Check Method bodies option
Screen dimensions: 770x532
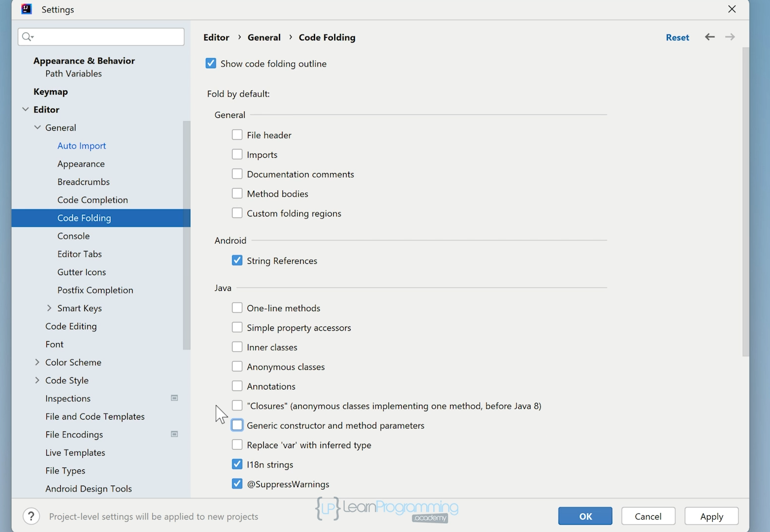coord(237,193)
